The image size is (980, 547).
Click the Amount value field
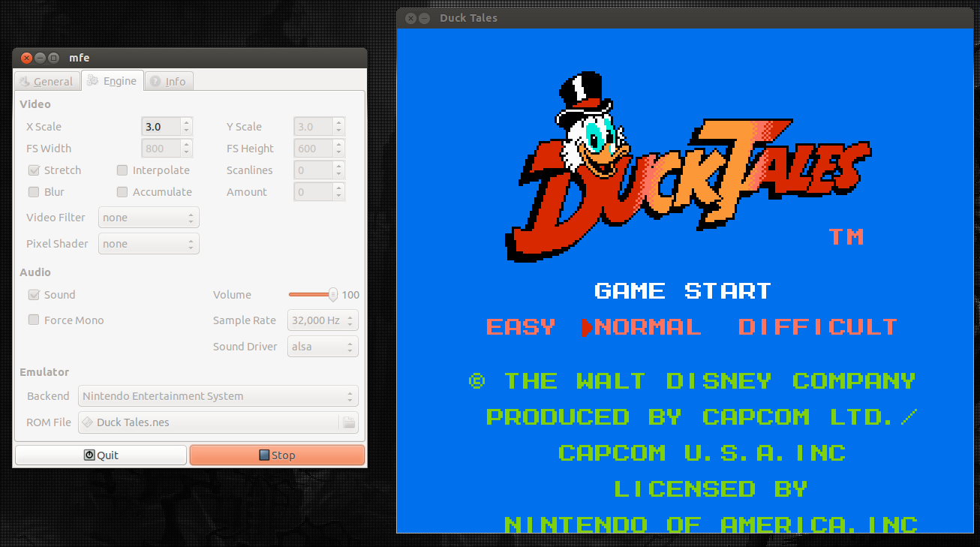click(x=314, y=192)
